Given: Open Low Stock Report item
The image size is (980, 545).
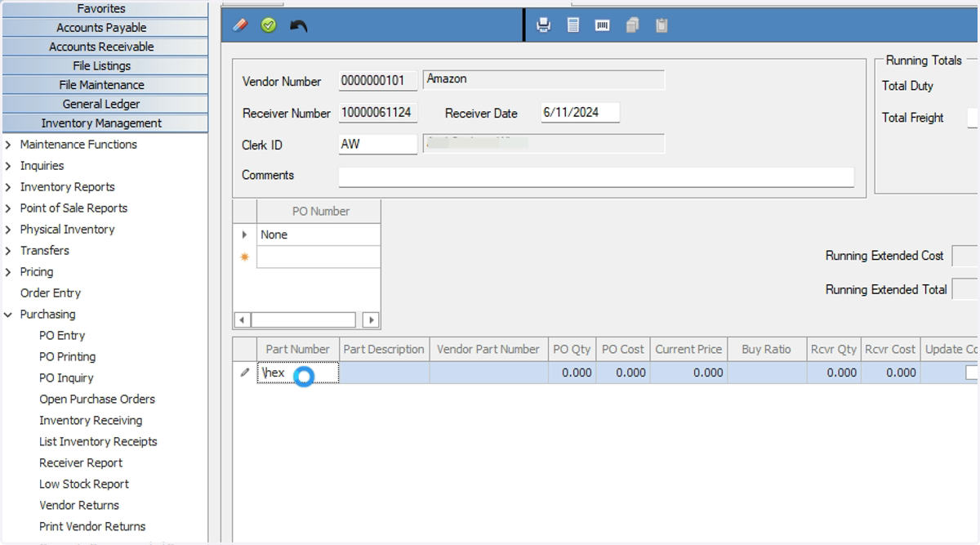Looking at the screenshot, I should point(84,485).
